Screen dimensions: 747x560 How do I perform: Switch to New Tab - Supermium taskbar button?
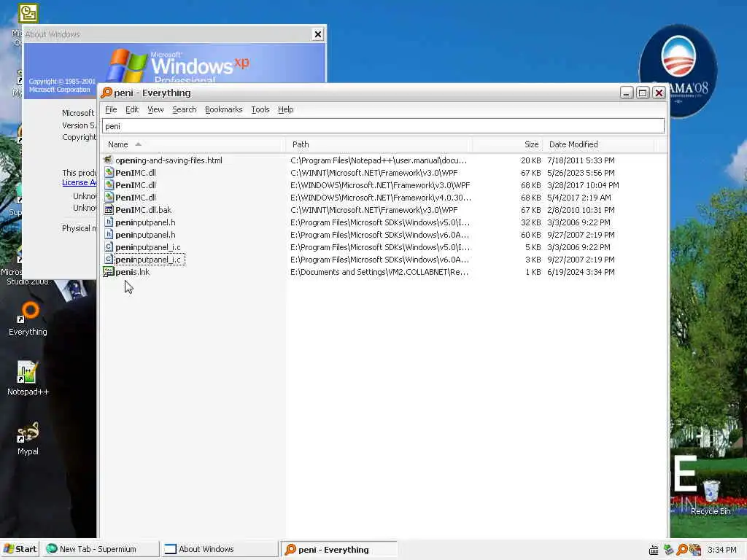tap(100, 549)
